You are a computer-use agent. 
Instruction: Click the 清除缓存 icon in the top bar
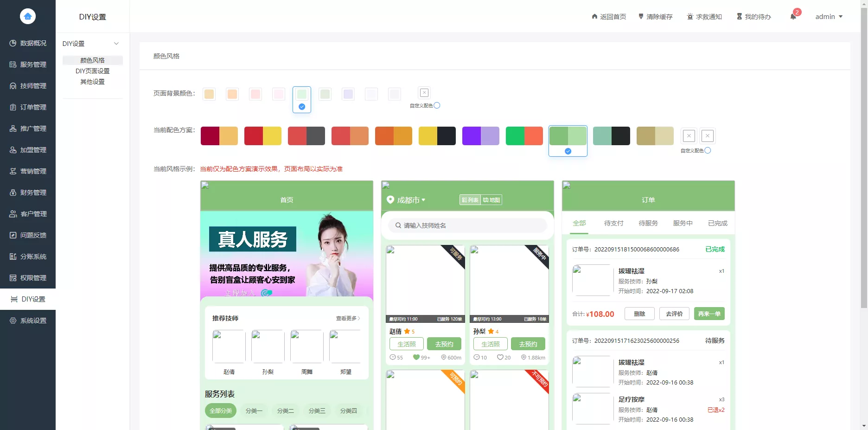point(655,16)
